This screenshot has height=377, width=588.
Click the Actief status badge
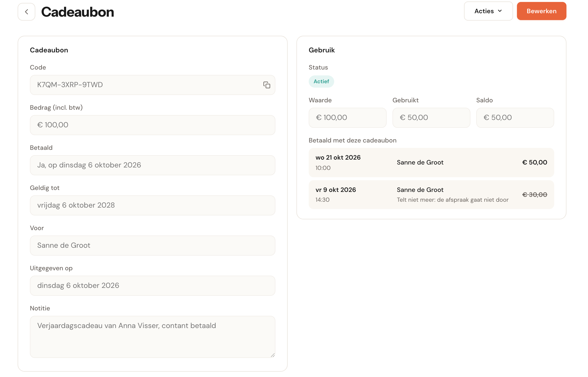(321, 82)
